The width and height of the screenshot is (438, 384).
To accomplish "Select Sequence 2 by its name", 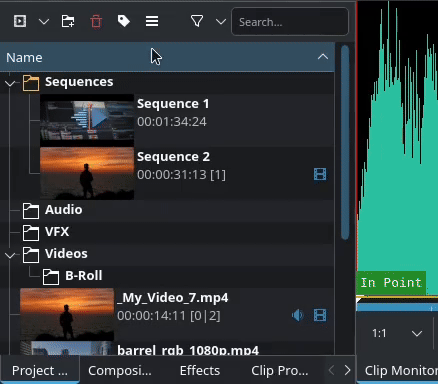I will tap(173, 157).
